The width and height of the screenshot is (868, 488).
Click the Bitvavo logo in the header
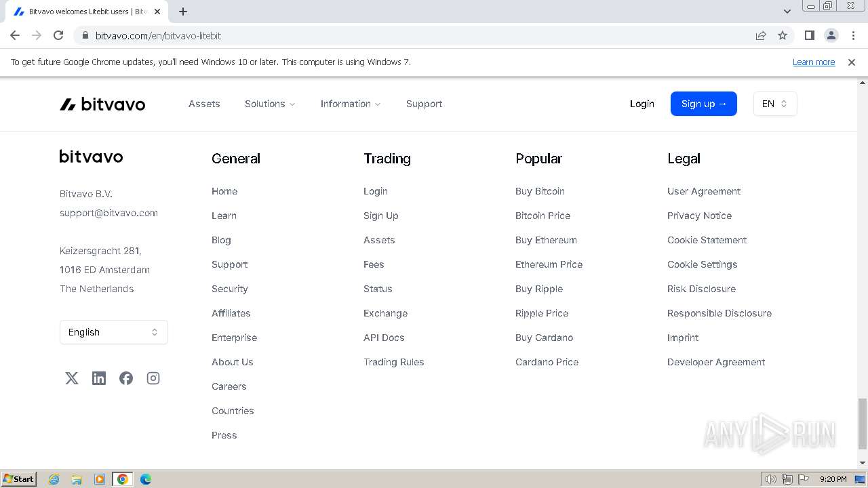[102, 104]
